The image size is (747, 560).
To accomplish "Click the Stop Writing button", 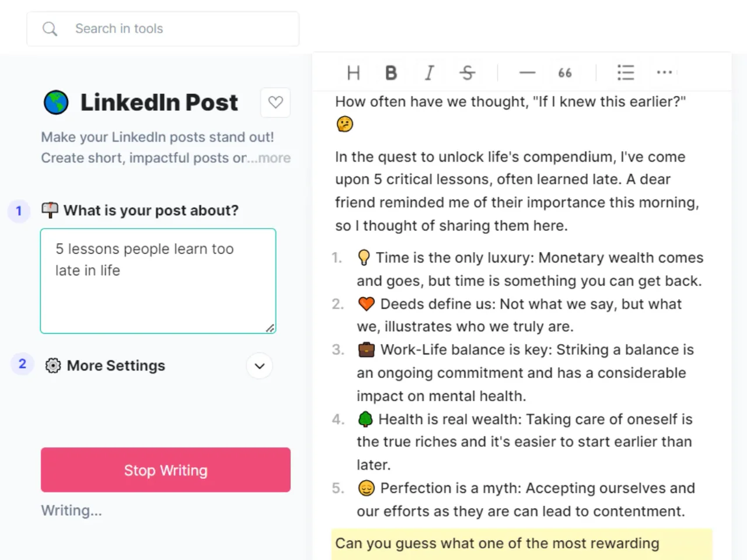I will coord(166,470).
